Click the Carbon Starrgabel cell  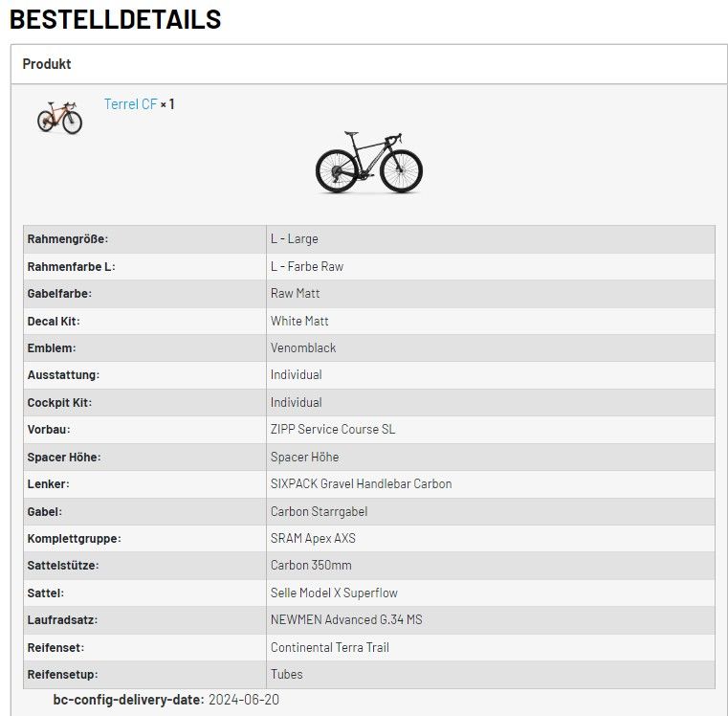tap(319, 511)
